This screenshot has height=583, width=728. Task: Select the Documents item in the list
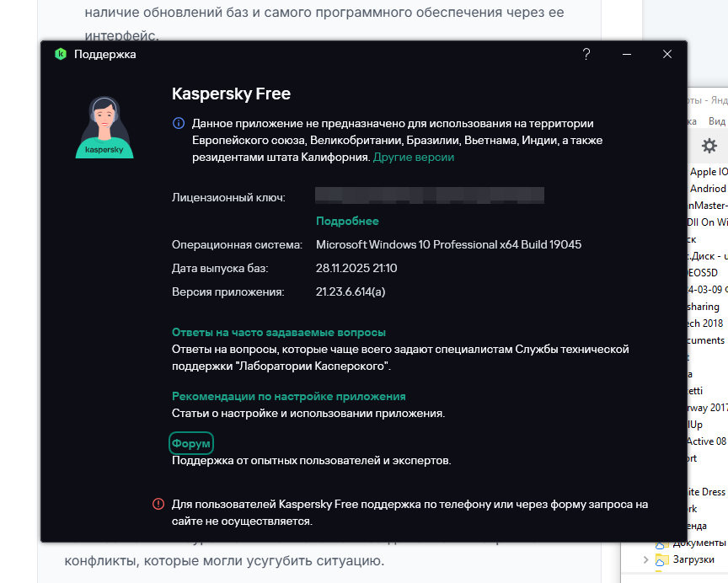pyautogui.click(x=706, y=340)
